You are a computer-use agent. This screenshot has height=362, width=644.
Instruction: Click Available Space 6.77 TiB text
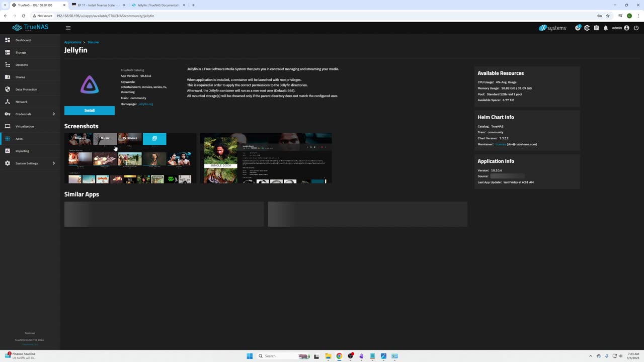pyautogui.click(x=496, y=100)
